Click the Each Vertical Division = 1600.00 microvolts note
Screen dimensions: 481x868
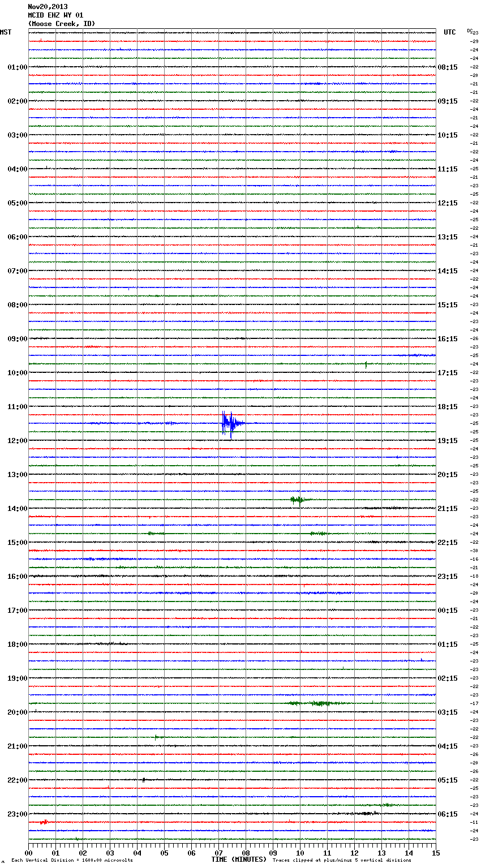tap(72, 861)
